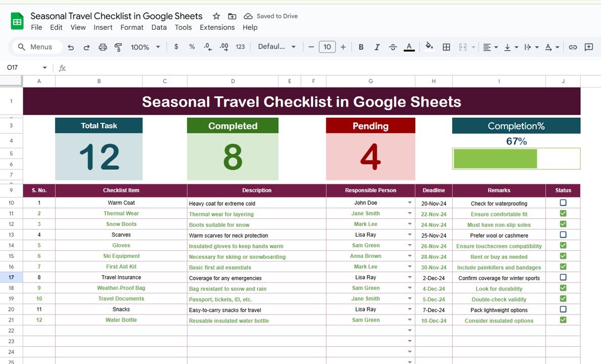The image size is (601, 364).
Task: Open Anna Brown responsible person dropdown
Action: pyautogui.click(x=409, y=256)
